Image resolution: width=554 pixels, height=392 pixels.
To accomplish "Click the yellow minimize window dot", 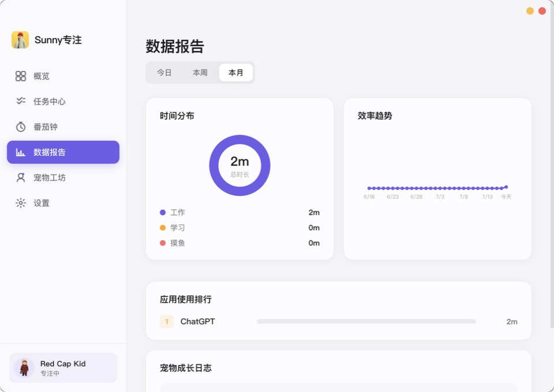I will [x=530, y=11].
